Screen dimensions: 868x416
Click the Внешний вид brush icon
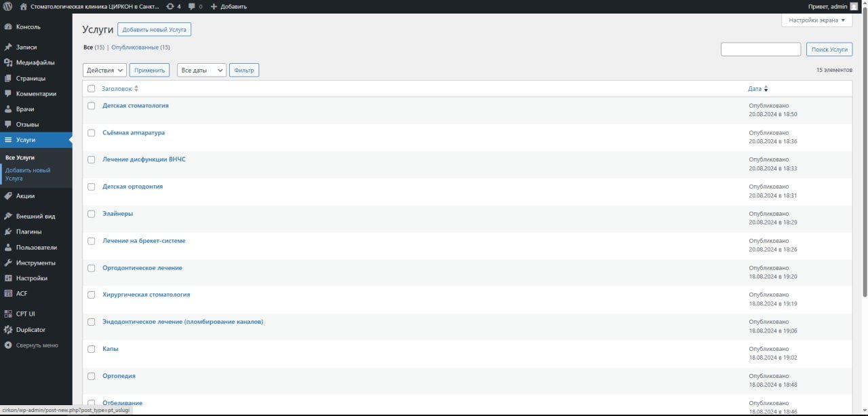coord(8,216)
